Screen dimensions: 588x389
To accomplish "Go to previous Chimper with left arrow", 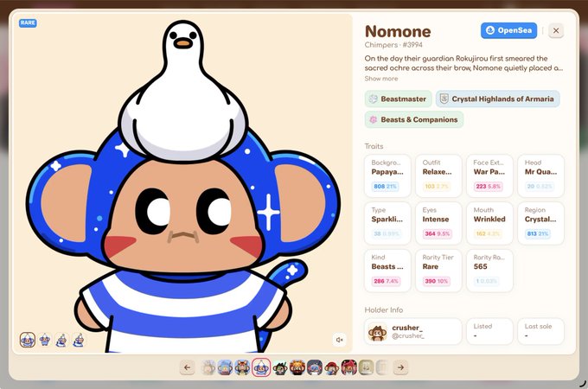I will (187, 367).
